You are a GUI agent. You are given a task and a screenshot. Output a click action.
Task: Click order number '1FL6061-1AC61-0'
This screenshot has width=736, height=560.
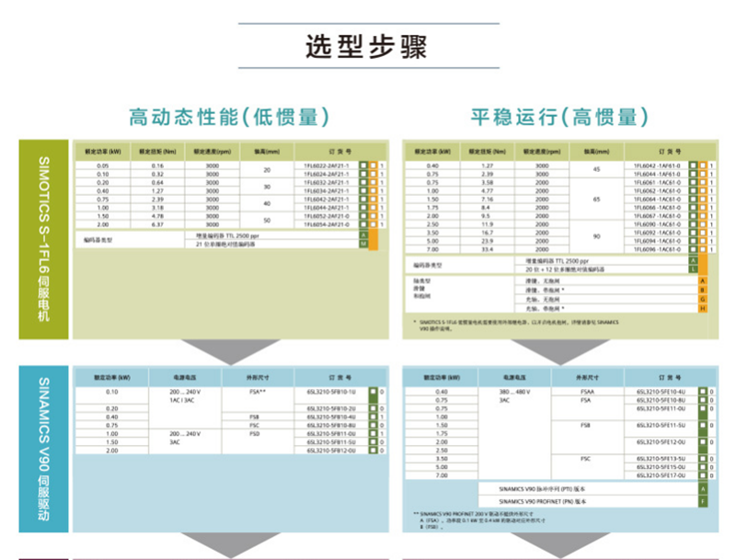[x=657, y=182]
